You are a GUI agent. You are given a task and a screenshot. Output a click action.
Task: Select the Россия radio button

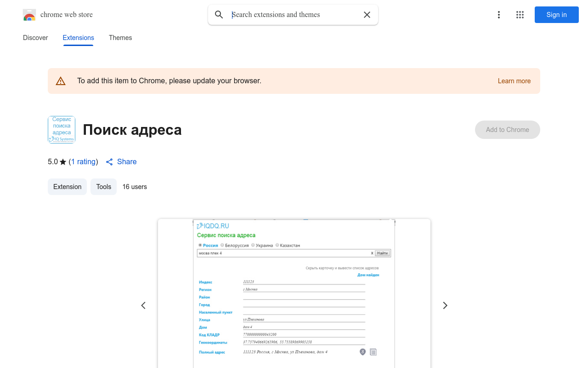pyautogui.click(x=199, y=245)
